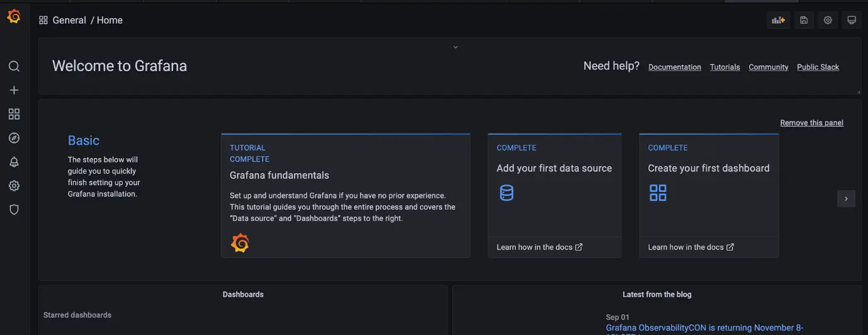Open dashboard settings gear in top toolbar
Image resolution: width=868 pixels, height=335 pixels.
pos(828,20)
